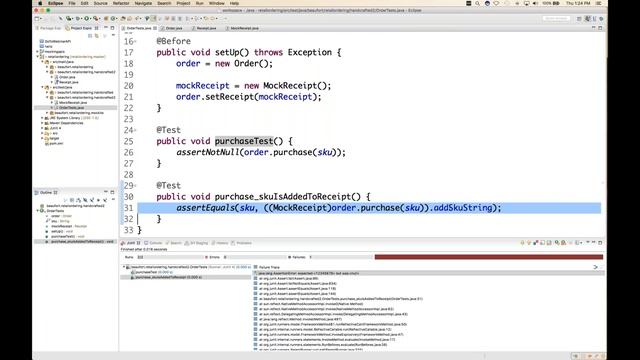640x360 pixels.
Task: Click Rerun Test icon in JUnit toolbar
Action: (x=557, y=242)
